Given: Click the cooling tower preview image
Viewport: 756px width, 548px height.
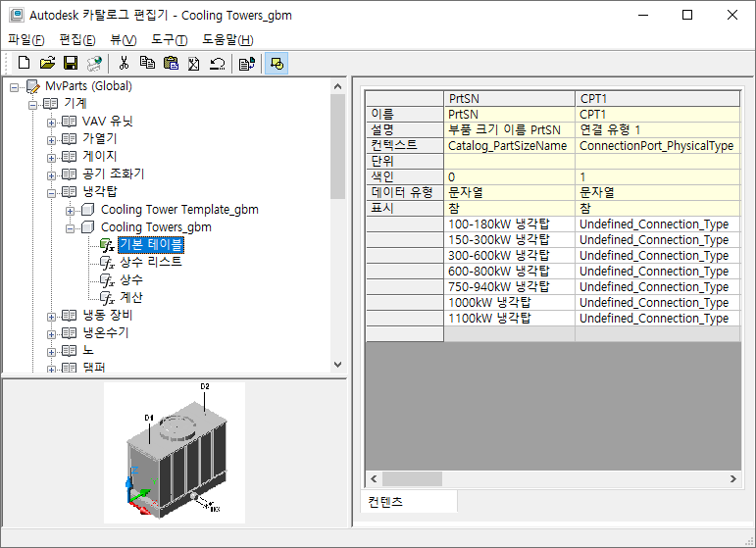Looking at the screenshot, I should 175,453.
